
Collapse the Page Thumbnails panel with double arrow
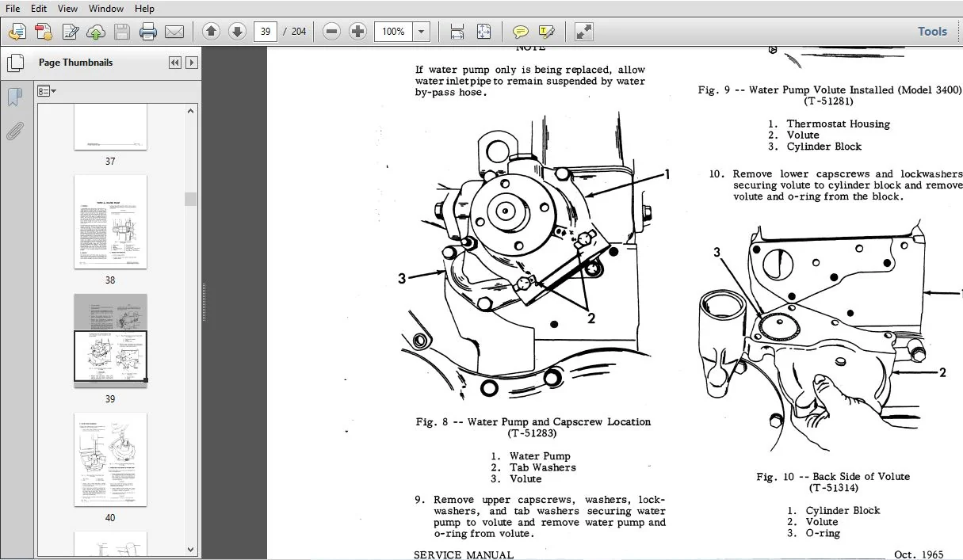(x=175, y=63)
